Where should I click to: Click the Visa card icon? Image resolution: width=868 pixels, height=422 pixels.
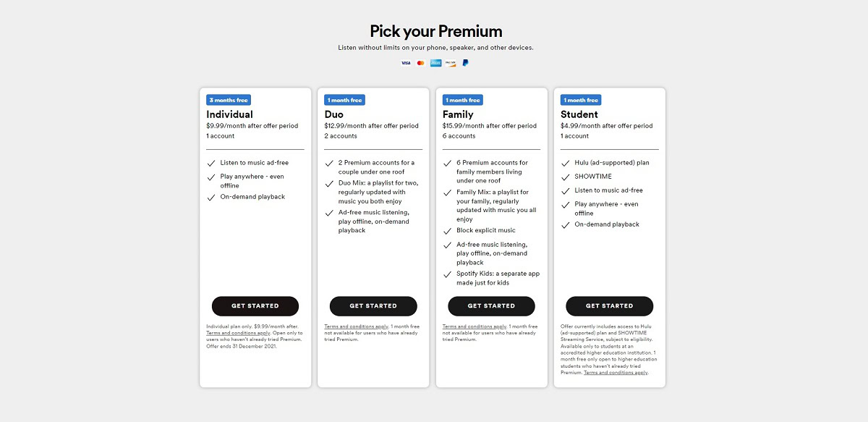(x=406, y=63)
